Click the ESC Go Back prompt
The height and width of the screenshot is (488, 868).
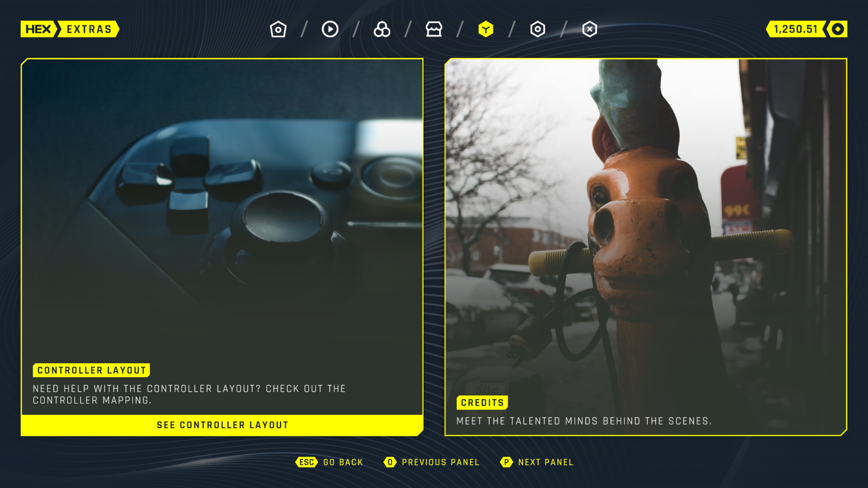click(330, 462)
